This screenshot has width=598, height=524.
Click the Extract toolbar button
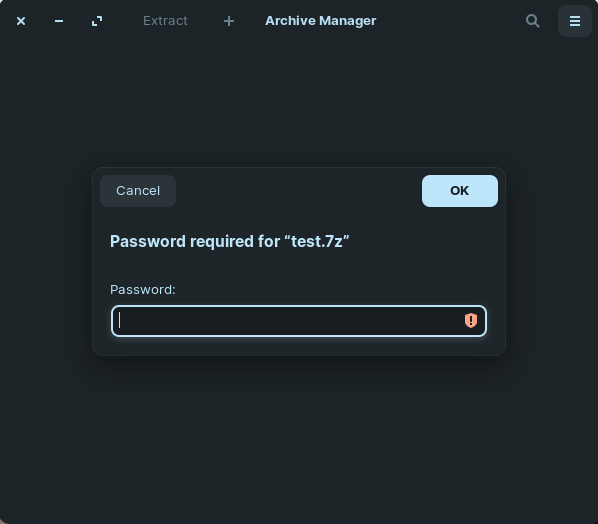pyautogui.click(x=165, y=21)
